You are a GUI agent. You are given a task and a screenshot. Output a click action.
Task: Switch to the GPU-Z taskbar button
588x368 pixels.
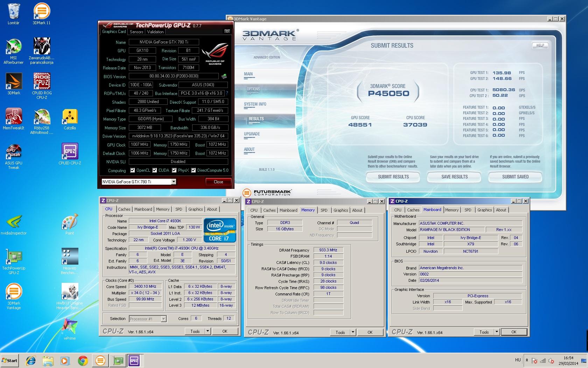(x=118, y=360)
